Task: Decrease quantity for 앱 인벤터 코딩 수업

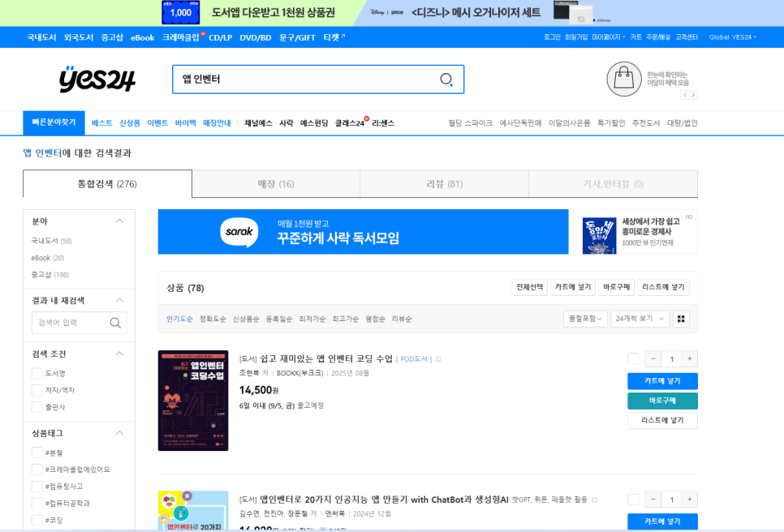Action: point(653,358)
